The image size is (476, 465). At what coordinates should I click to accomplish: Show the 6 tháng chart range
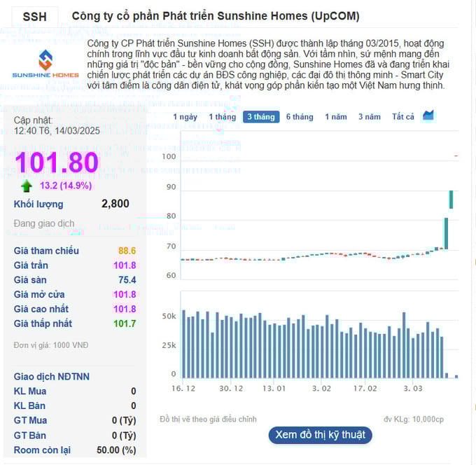[x=299, y=117]
